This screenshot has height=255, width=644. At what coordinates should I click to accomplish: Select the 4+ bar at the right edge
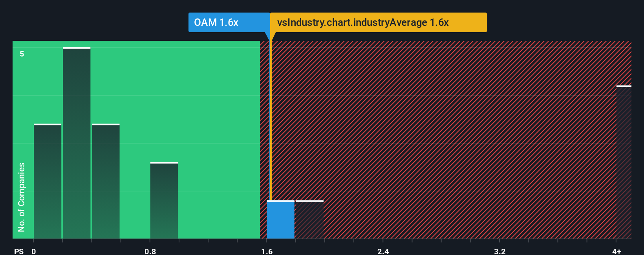click(x=624, y=162)
